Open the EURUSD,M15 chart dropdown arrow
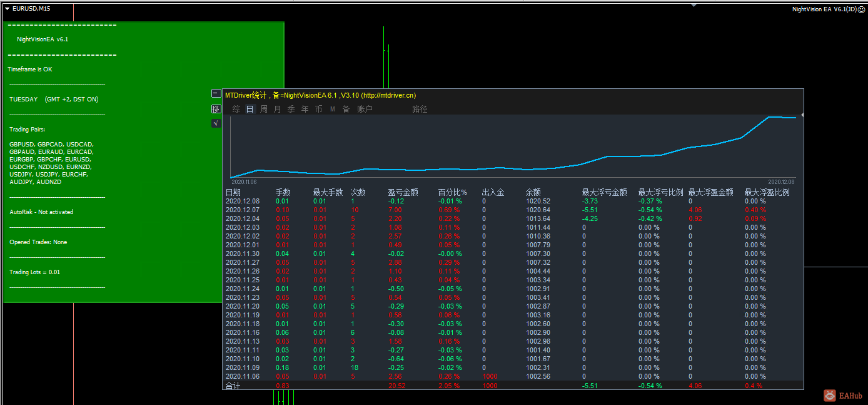The height and width of the screenshot is (405, 868). pyautogui.click(x=7, y=9)
